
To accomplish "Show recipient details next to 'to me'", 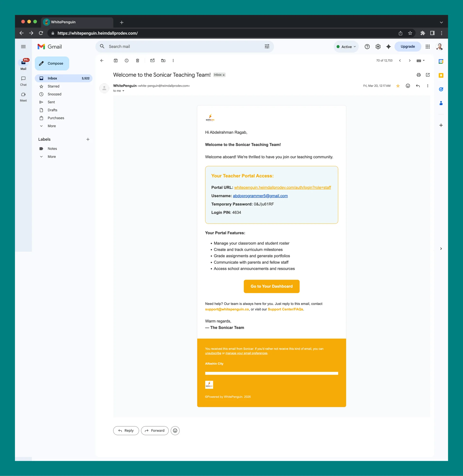I will click(123, 91).
